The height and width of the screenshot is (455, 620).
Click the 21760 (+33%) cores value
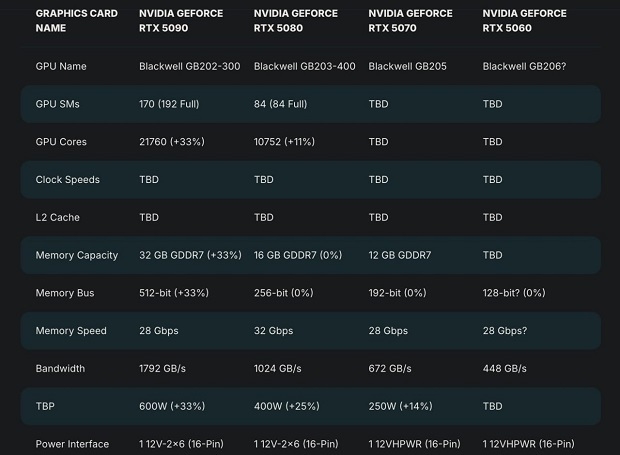click(x=172, y=142)
